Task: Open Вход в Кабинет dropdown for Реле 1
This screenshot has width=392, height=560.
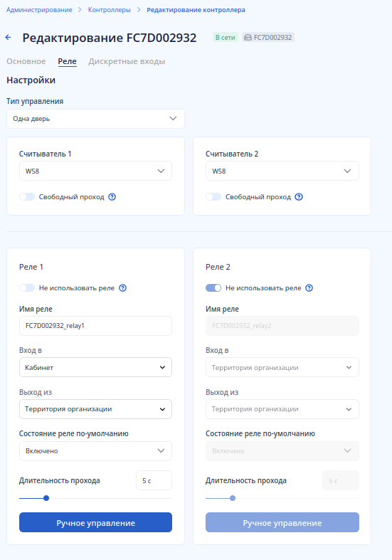Action: [x=95, y=367]
